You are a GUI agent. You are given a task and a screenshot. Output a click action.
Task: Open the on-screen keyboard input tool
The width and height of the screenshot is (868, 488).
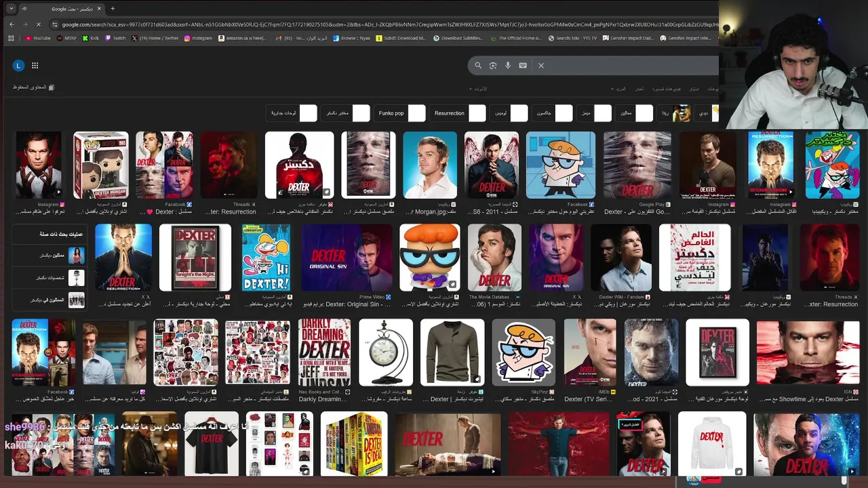[523, 65]
